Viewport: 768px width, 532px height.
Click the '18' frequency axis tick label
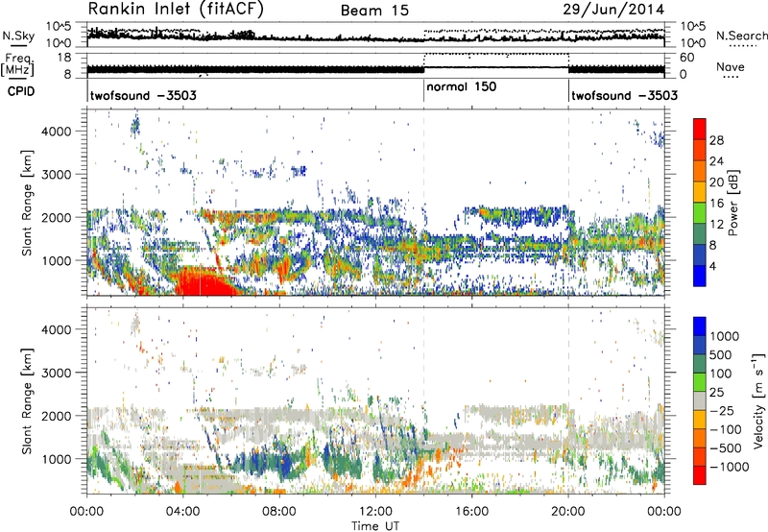click(64, 57)
